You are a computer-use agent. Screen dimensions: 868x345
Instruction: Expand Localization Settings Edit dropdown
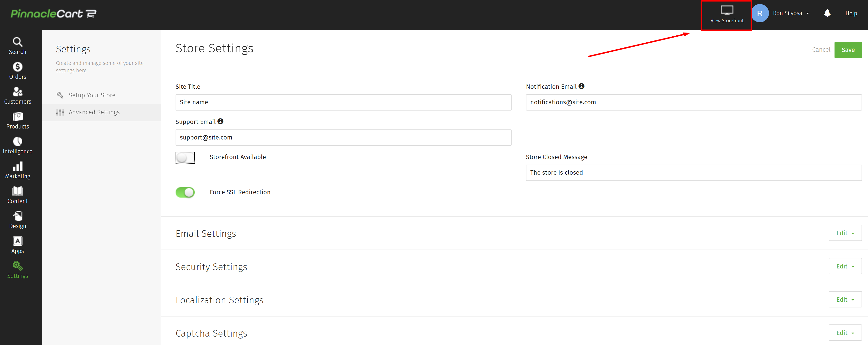pos(845,300)
